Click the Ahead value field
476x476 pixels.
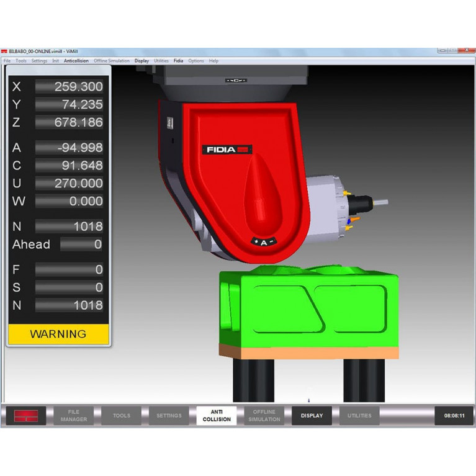tap(81, 245)
